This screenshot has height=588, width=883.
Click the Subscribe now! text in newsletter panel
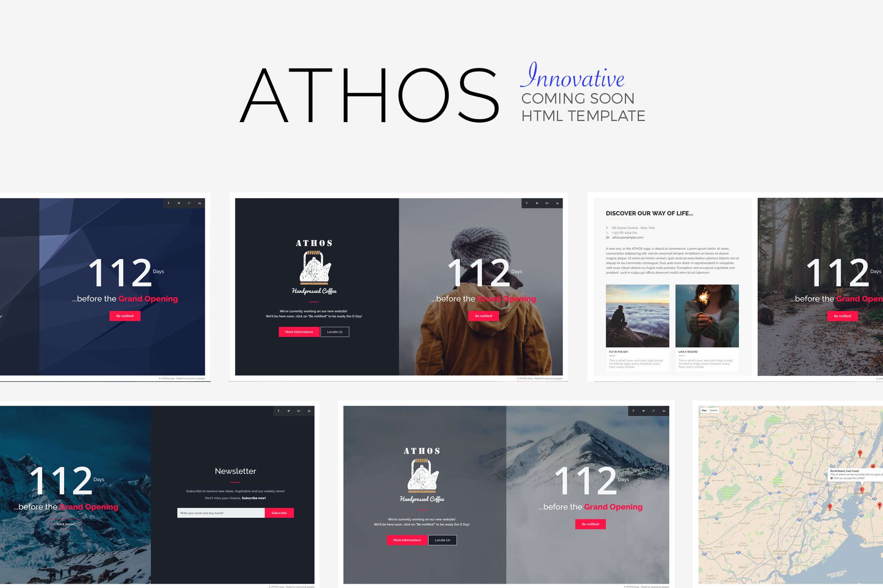click(x=253, y=498)
